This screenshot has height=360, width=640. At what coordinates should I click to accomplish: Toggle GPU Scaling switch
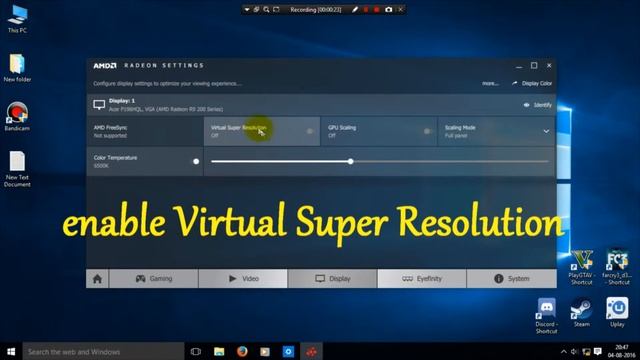click(x=427, y=131)
